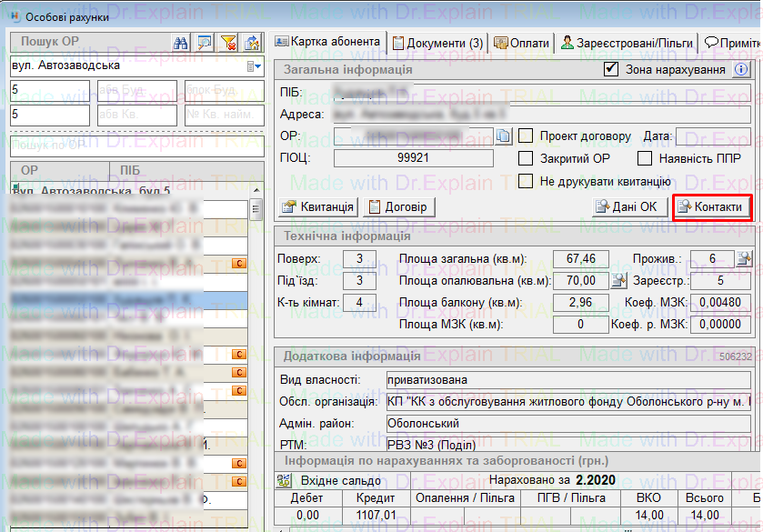
Task: Enable the Закритий ОР checkbox
Action: click(526, 158)
